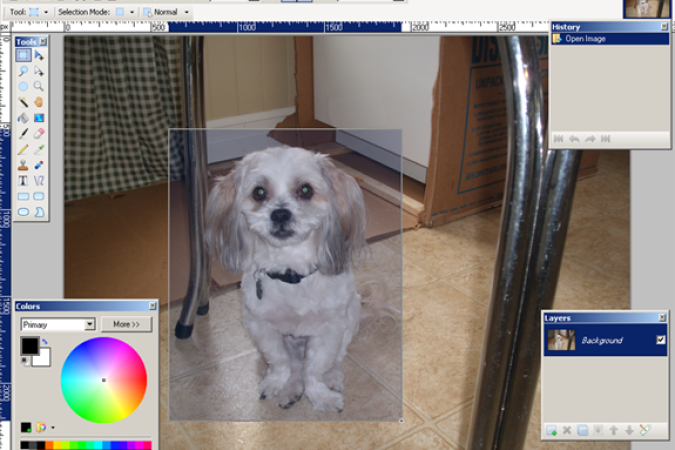675x450 pixels.
Task: Click the More >> button
Action: [x=126, y=325]
